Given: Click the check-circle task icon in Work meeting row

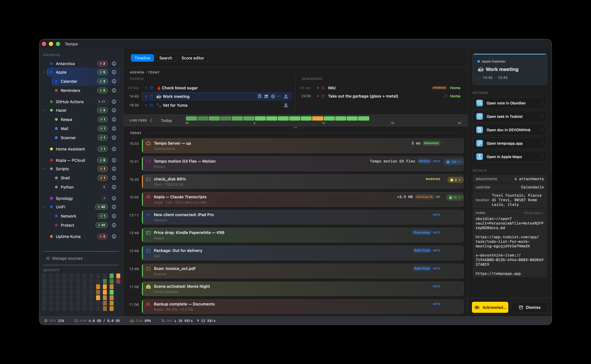Looking at the screenshot, I should (x=273, y=96).
